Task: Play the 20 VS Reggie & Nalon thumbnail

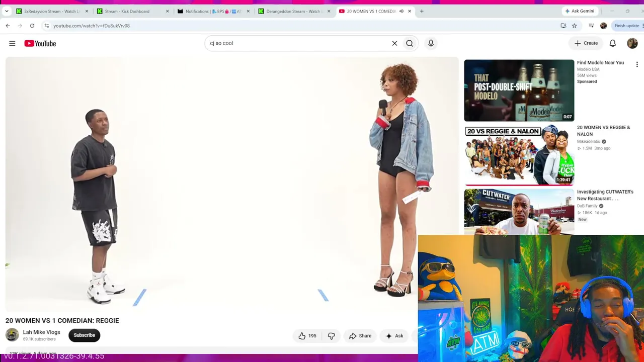Action: click(x=519, y=155)
